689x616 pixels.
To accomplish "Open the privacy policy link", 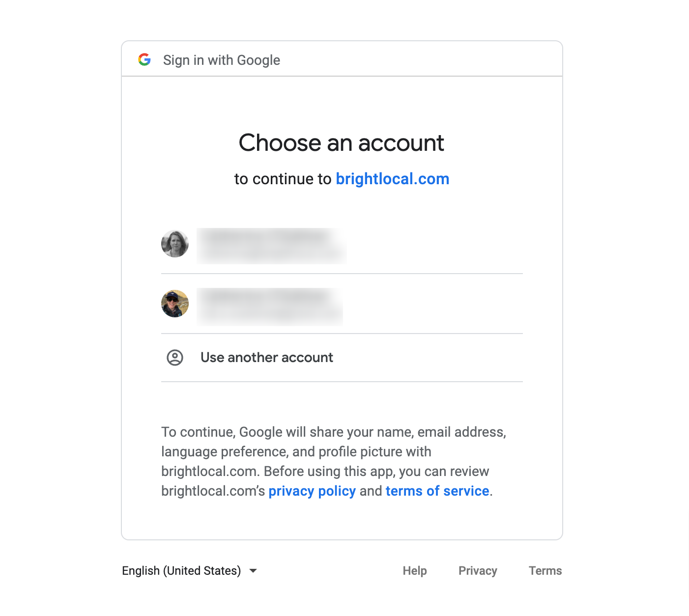I will [x=312, y=491].
